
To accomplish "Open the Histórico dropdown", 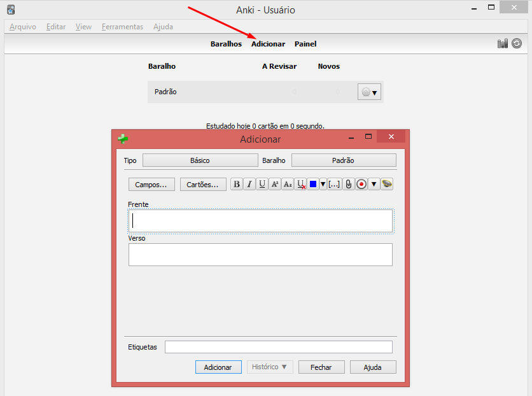I will [x=270, y=367].
